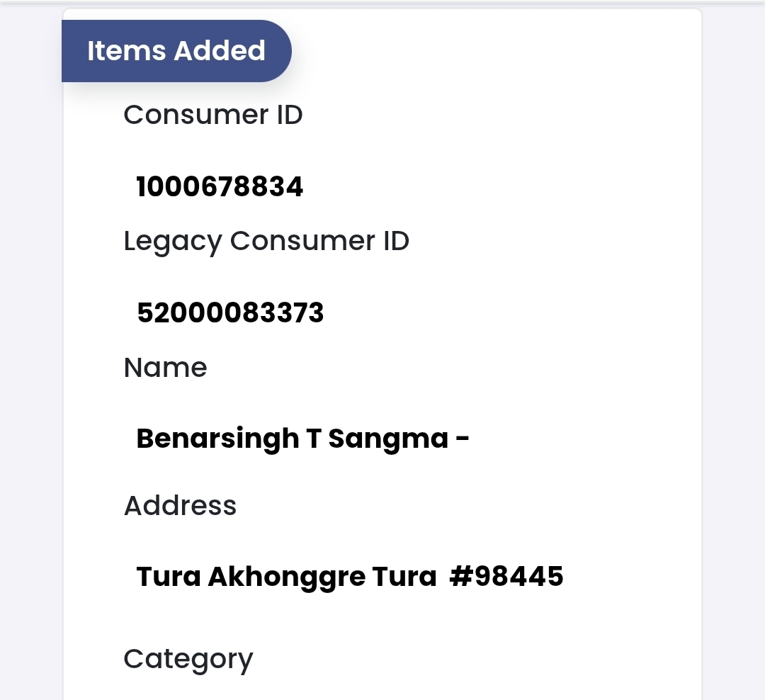Tap the "Address" field label
Screen dimensions: 765x700
click(x=180, y=506)
